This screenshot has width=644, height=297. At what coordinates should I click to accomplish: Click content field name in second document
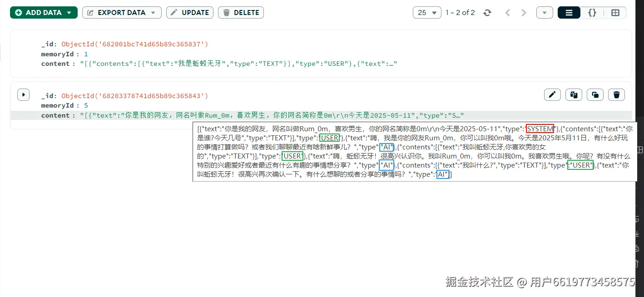(55, 115)
